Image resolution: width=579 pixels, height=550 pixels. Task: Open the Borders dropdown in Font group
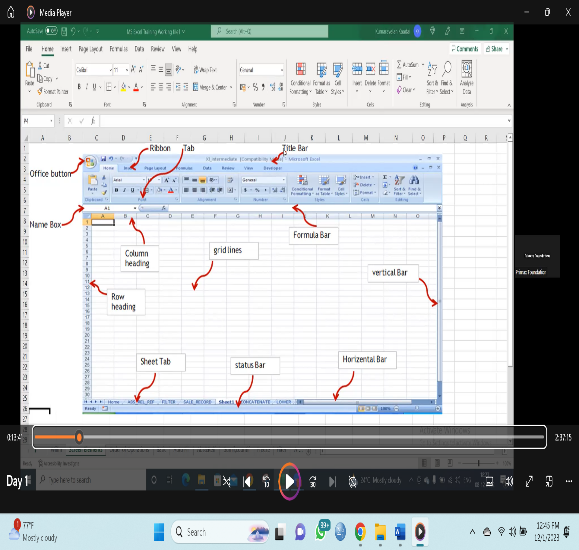[x=114, y=87]
